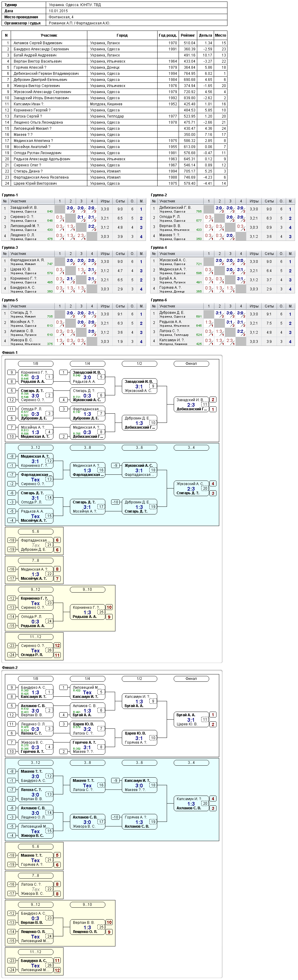The width and height of the screenshot is (298, 980).
Task: Click the 'Группа-6' heading
Action: point(159,300)
